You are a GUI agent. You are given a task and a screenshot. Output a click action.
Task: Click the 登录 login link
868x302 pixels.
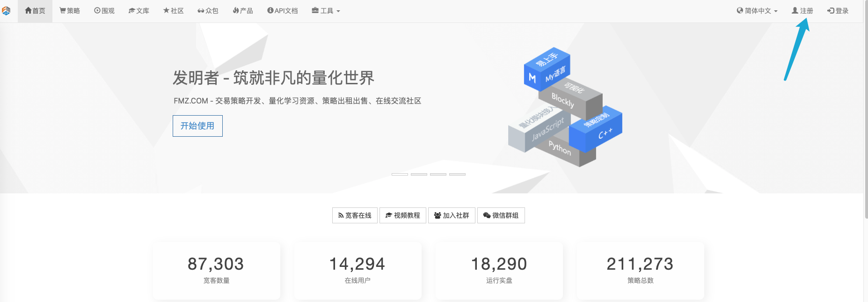pyautogui.click(x=838, y=11)
